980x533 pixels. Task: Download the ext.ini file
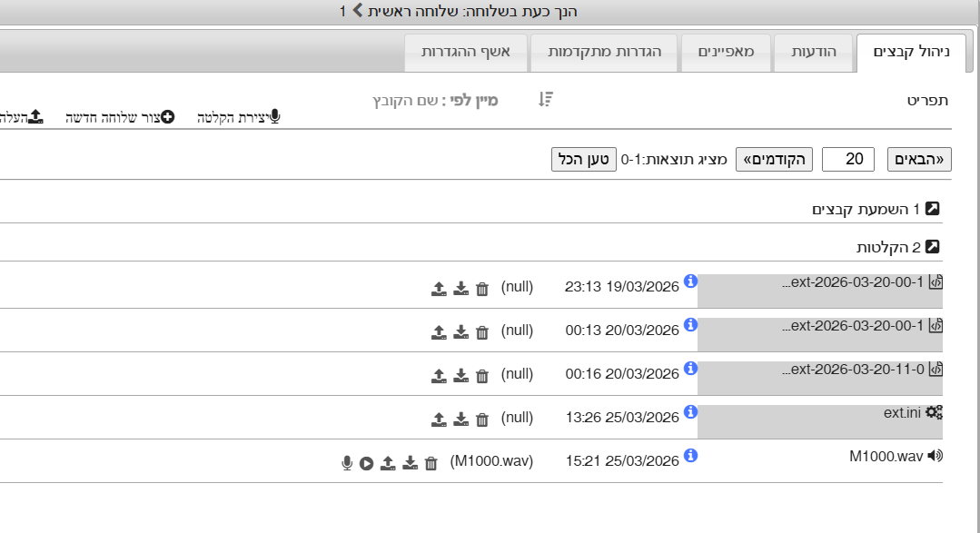[x=460, y=419]
